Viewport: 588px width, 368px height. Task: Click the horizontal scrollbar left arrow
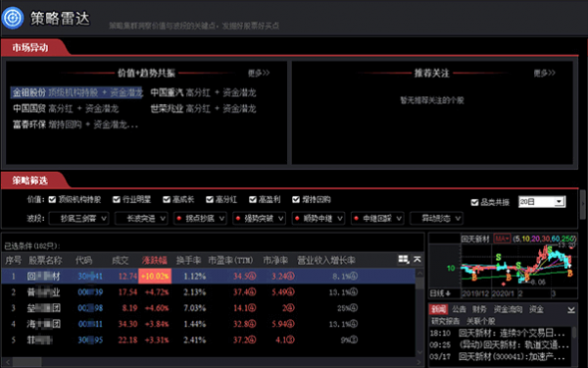pos(7,362)
